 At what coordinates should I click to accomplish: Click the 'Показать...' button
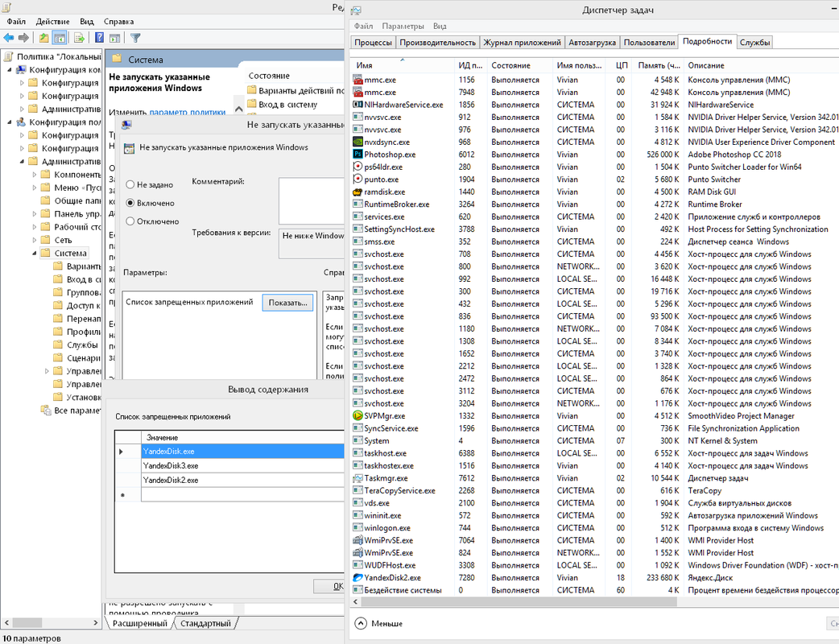coord(288,302)
